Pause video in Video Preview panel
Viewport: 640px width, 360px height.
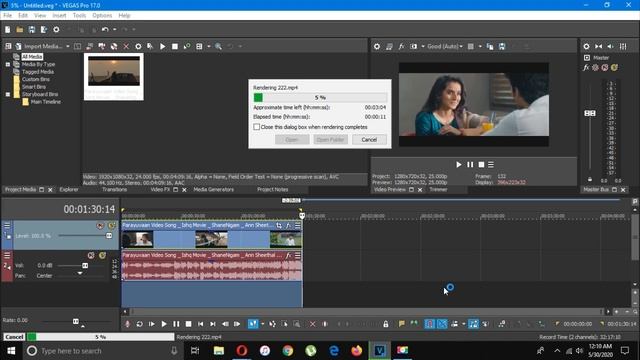[x=470, y=164]
